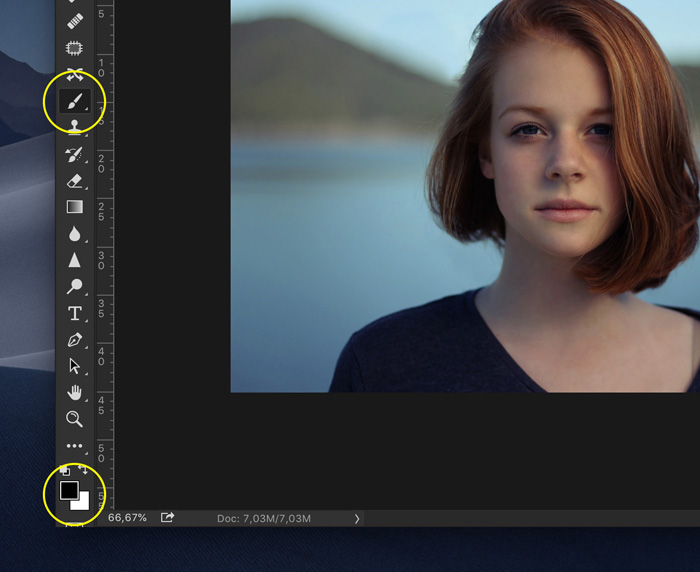Viewport: 700px width, 572px height.
Task: Expand the status bar info arrow
Action: click(357, 518)
